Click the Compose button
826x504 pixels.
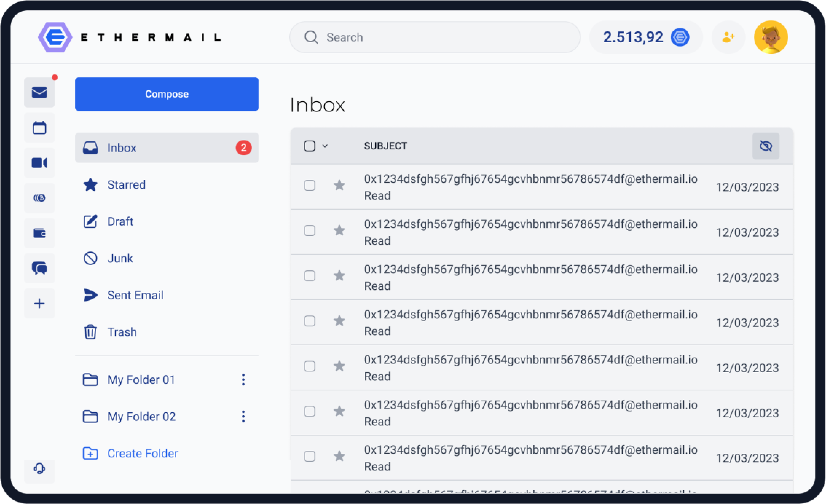pyautogui.click(x=167, y=94)
